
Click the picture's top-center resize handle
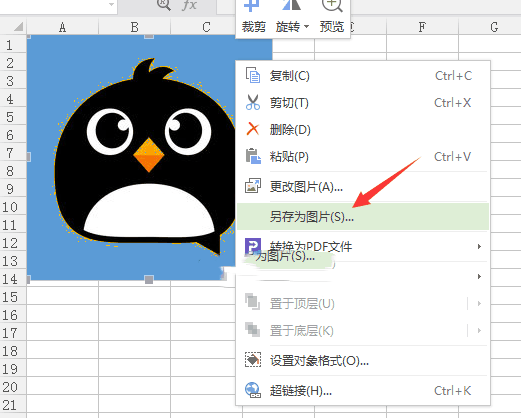tap(149, 36)
